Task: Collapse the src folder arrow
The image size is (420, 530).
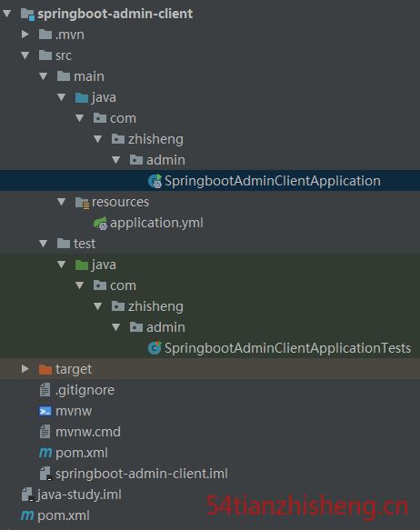Action: pos(25,55)
